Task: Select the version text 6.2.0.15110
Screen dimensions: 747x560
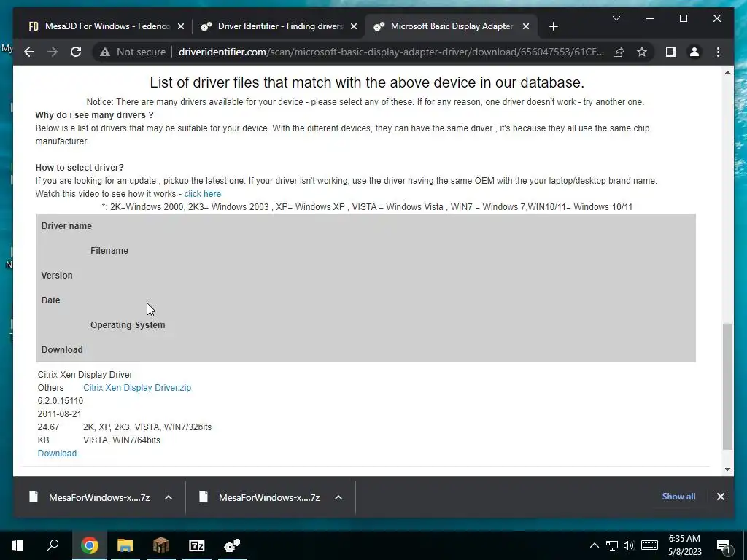Action: pos(61,401)
